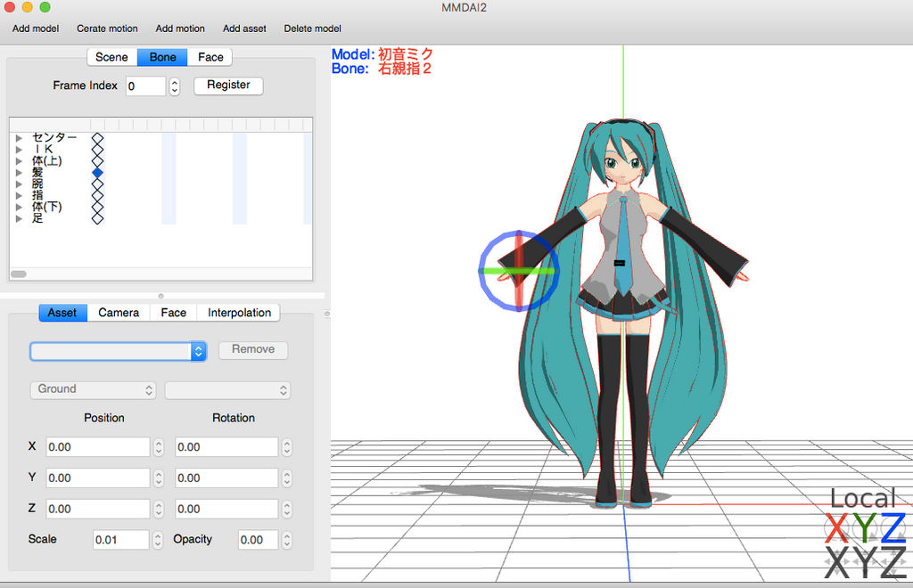Click the 右親指２ bone name label

coord(405,69)
